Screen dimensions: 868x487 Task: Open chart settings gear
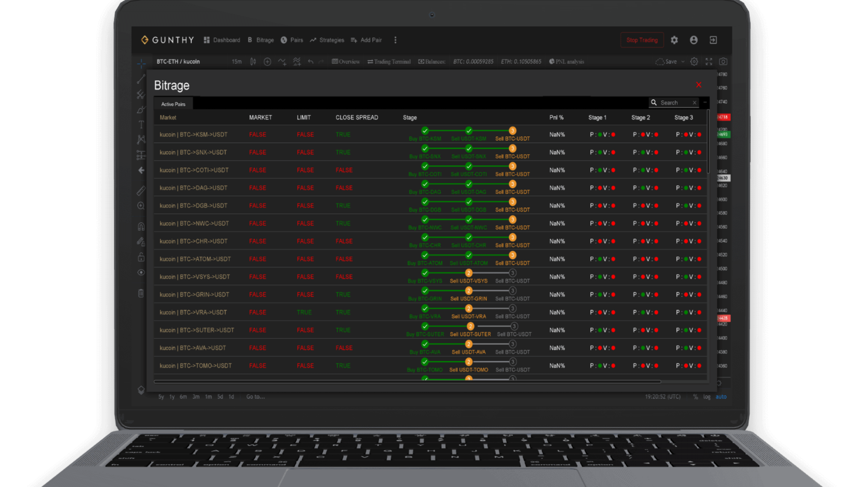tap(694, 62)
